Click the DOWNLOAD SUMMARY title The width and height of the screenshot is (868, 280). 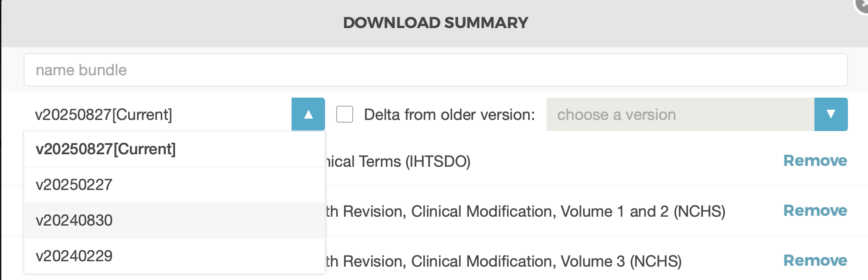click(435, 23)
